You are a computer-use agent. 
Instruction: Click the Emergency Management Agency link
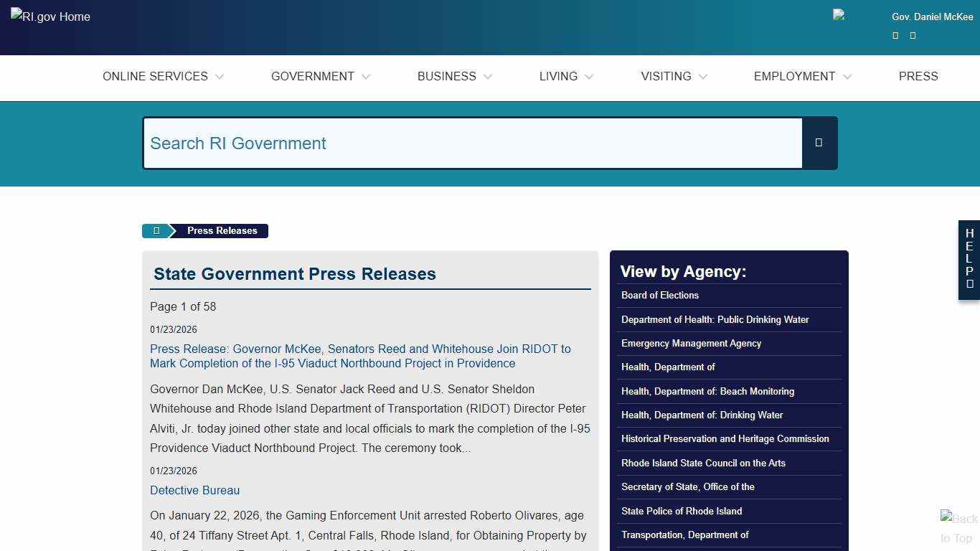691,343
